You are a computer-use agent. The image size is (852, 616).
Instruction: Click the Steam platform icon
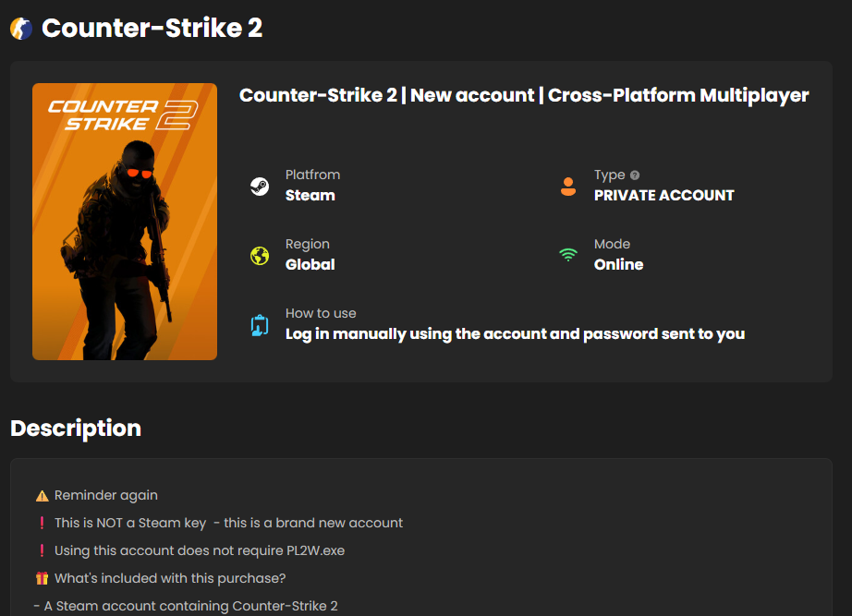coord(261,185)
